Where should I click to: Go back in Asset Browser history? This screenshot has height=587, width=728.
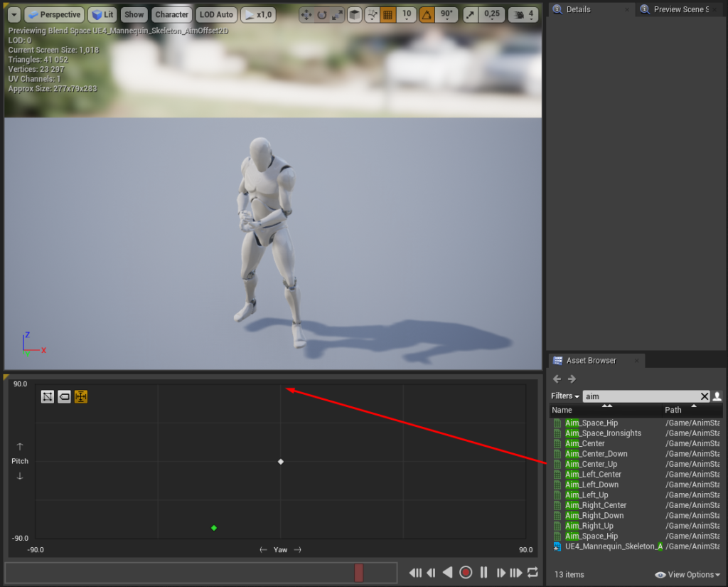557,379
